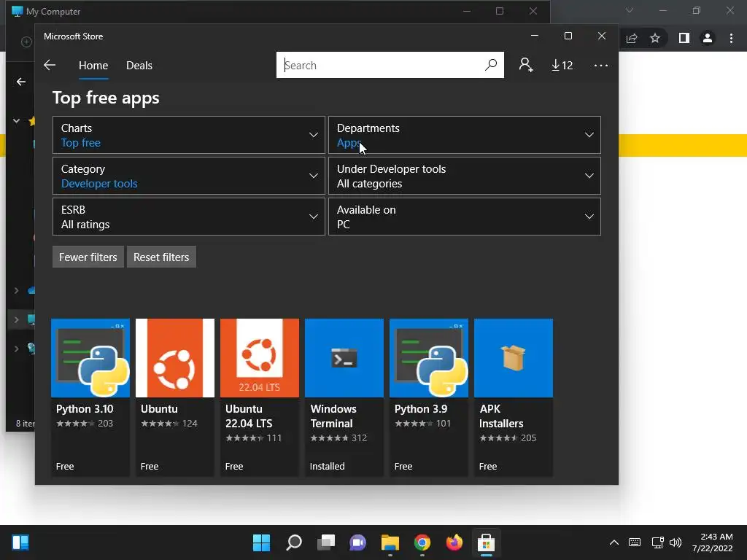Open the Ubuntu app tile image
The height and width of the screenshot is (560, 747).
[175, 357]
